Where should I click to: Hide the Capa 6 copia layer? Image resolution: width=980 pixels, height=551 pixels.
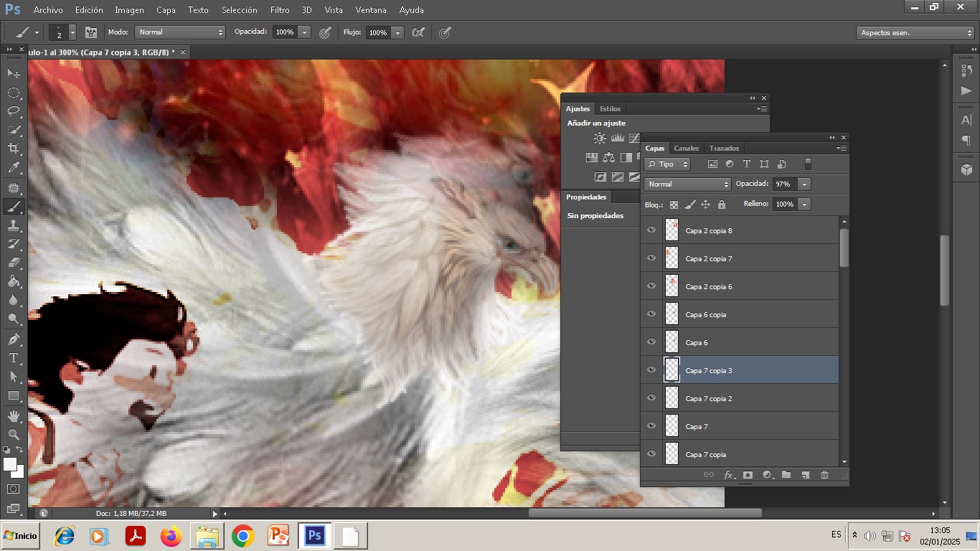coord(651,314)
